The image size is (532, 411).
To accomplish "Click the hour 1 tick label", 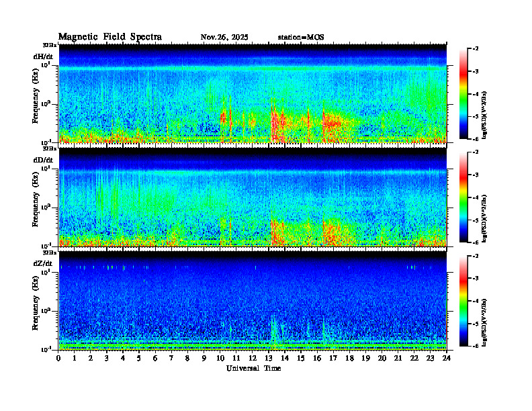I will [x=75, y=359].
